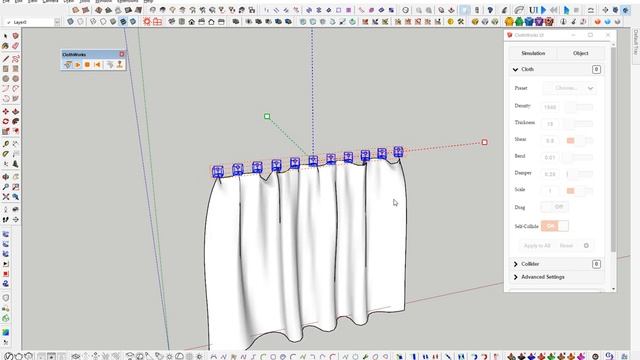Select the Eraser tool
This screenshot has height=360, width=640.
tap(16, 46)
